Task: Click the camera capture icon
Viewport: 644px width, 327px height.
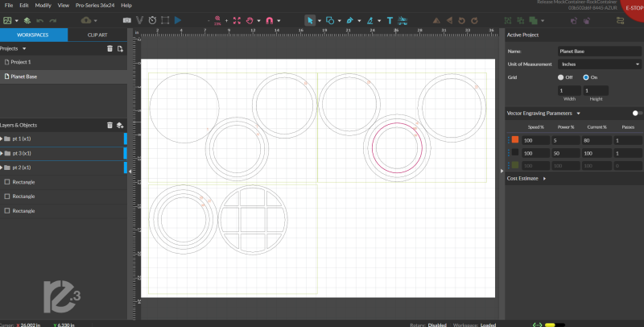Action: (126, 19)
